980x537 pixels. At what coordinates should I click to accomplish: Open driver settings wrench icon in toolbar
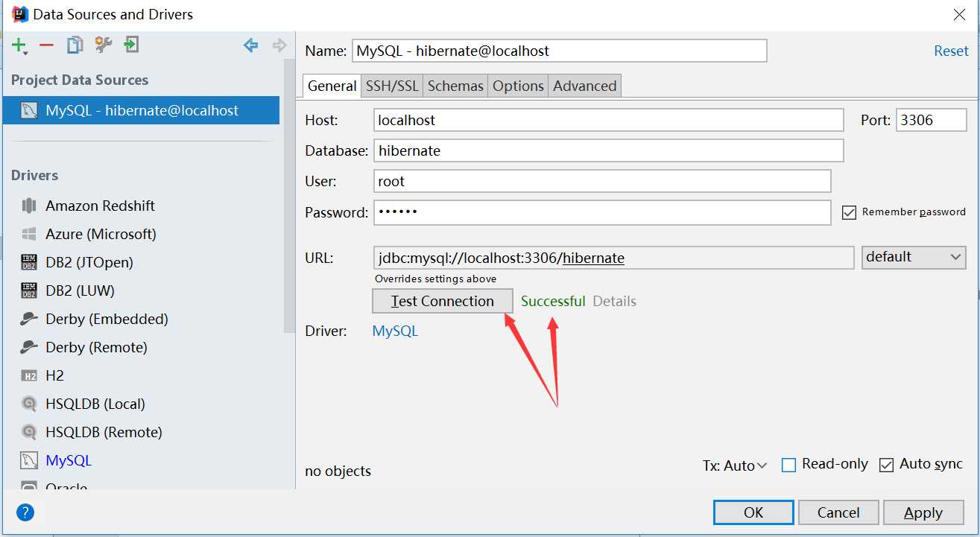(103, 45)
